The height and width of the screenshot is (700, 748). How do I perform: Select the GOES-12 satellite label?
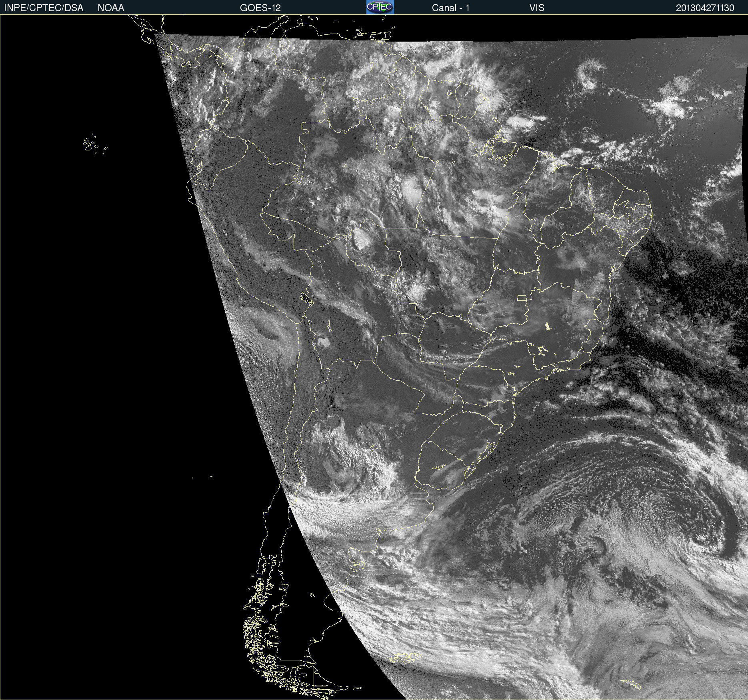(260, 8)
